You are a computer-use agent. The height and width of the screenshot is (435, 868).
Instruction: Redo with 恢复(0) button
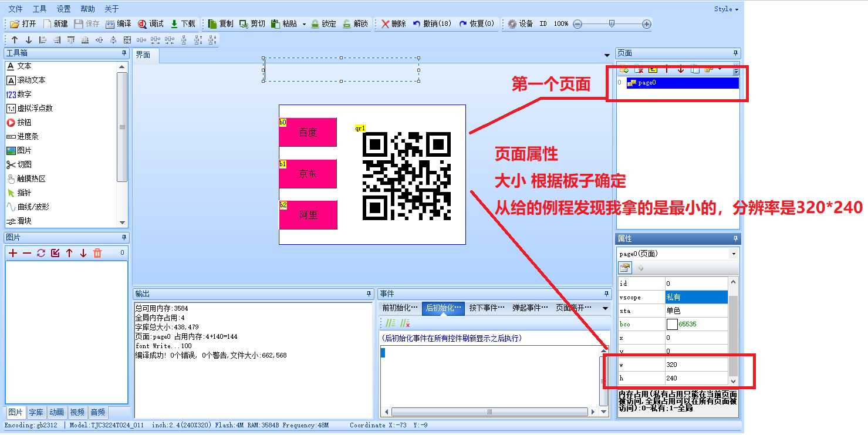pyautogui.click(x=477, y=24)
